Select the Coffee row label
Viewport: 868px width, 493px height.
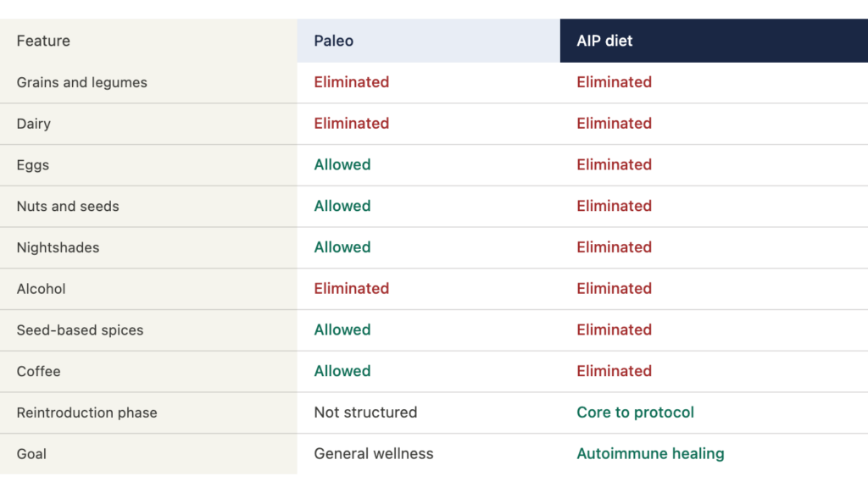(39, 371)
